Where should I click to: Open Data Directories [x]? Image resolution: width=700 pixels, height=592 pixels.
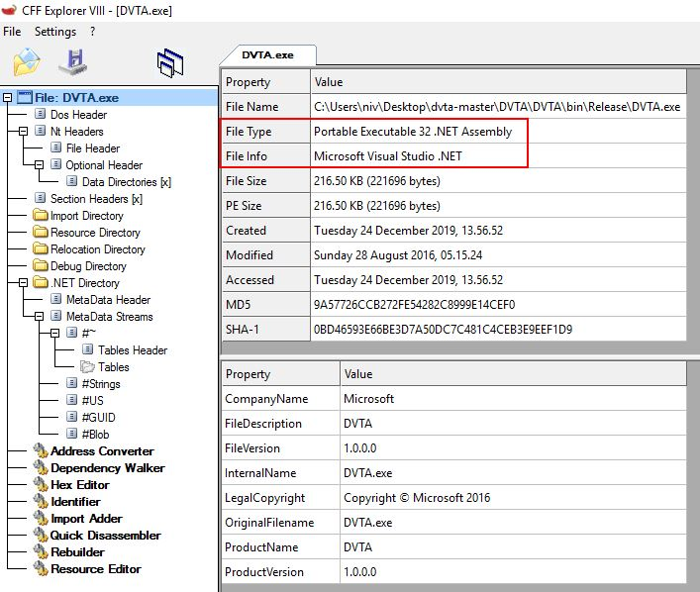[127, 182]
